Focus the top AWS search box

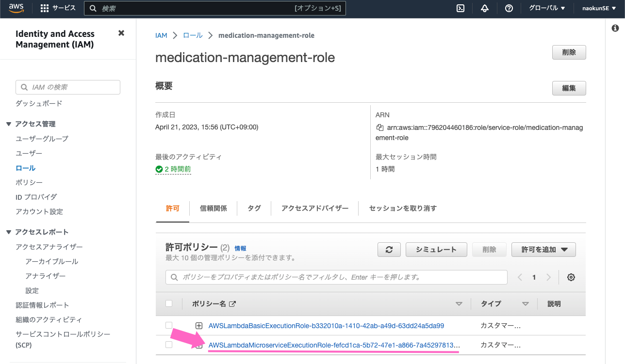(215, 8)
